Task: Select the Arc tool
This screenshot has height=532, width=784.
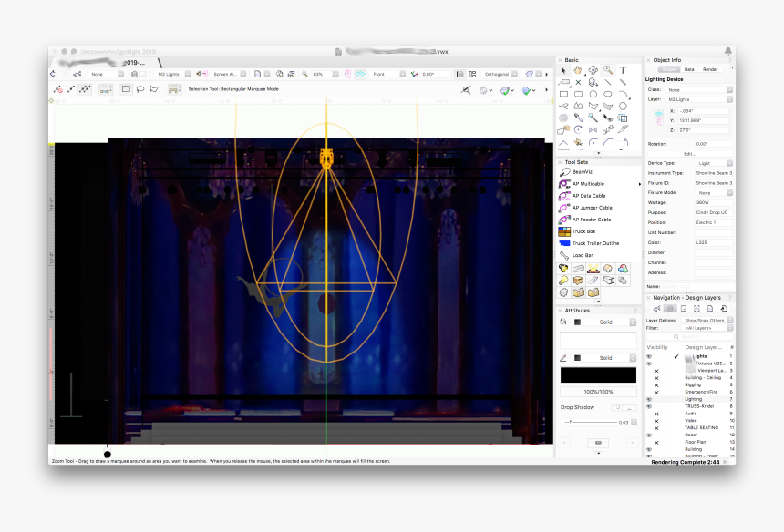Action: [x=623, y=94]
